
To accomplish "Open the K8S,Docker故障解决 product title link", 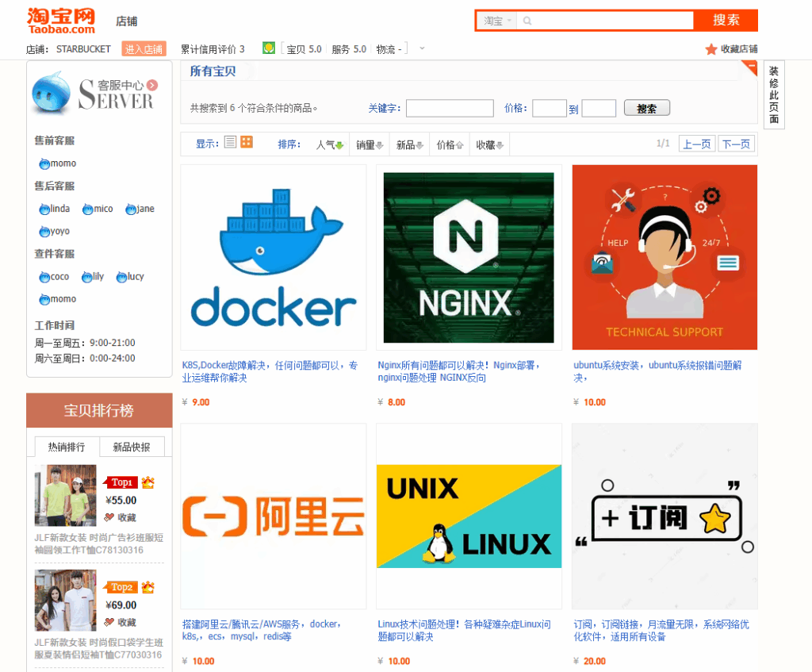I will (270, 371).
